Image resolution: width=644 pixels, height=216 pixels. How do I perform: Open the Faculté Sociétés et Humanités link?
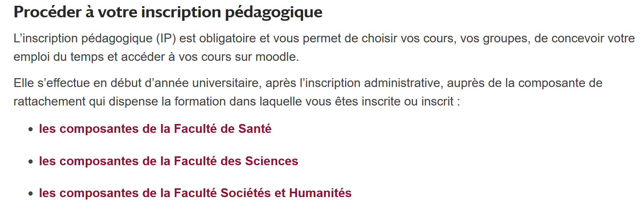click(195, 193)
